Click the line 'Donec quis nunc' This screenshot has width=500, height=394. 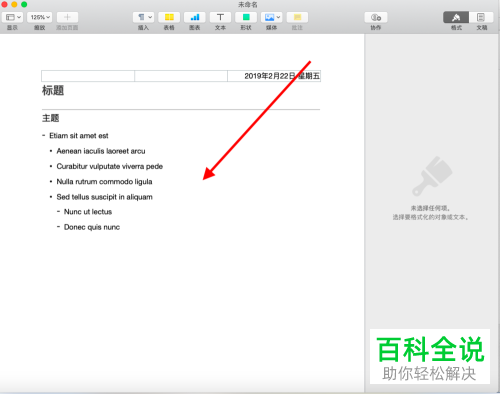pos(92,227)
